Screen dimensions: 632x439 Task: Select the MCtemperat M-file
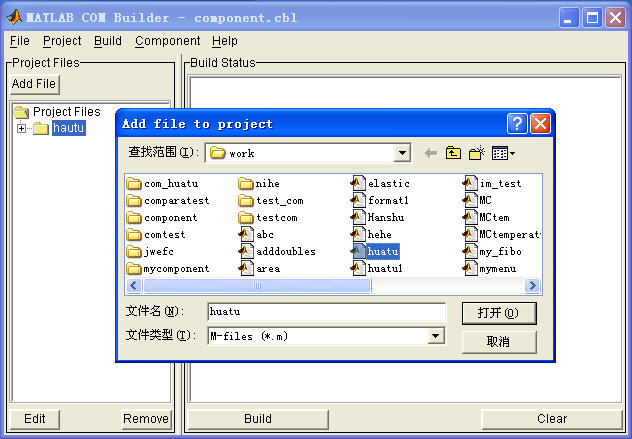tap(501, 235)
